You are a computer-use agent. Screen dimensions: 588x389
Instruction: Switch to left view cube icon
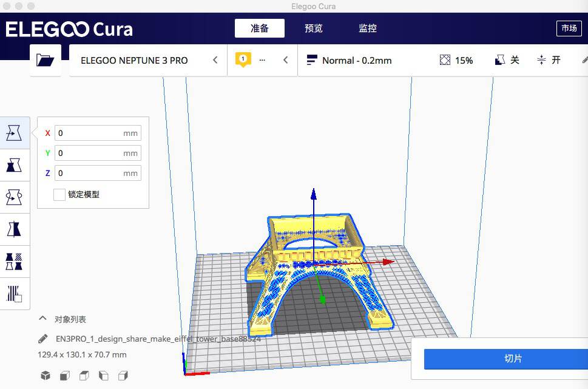[104, 375]
